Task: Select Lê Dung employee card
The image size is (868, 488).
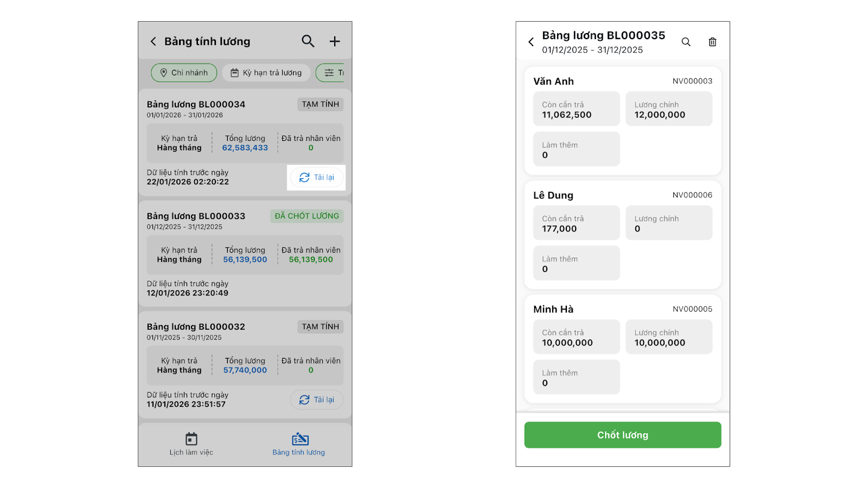Action: (622, 195)
